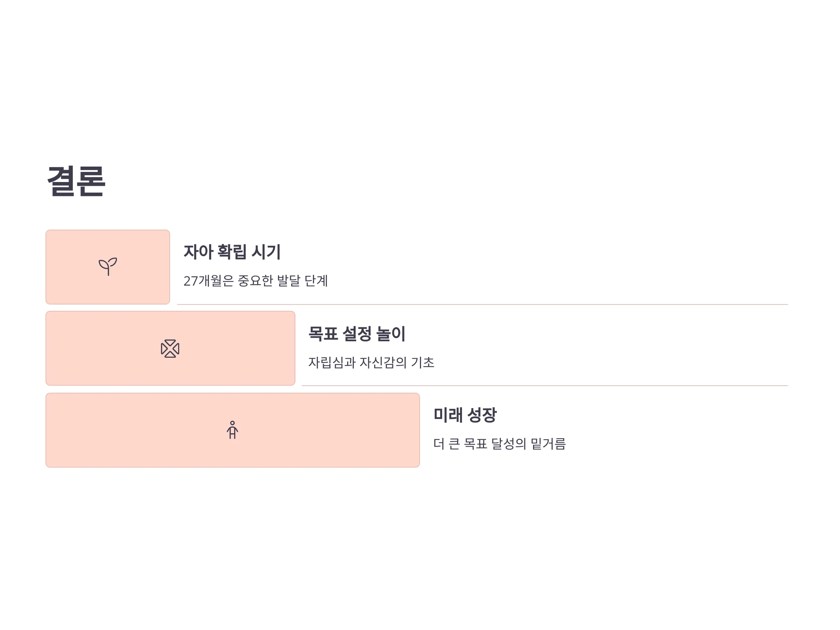Select the medium-width pink box
Viewport: 840px width, 630px height.
click(170, 348)
